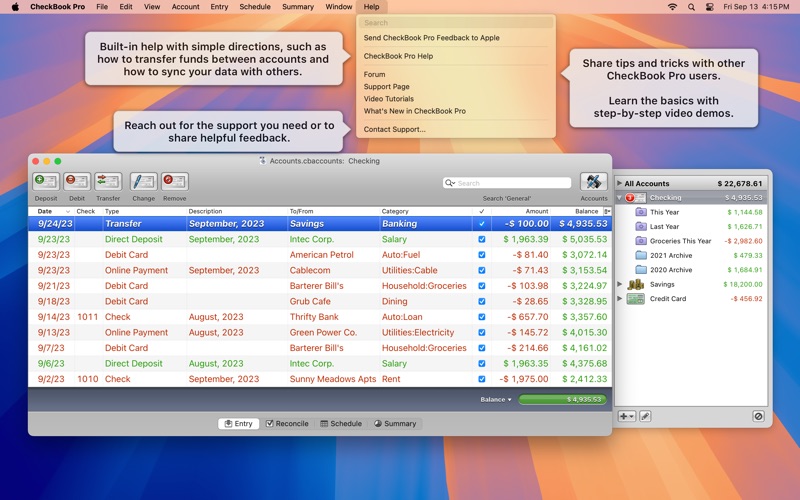Image resolution: width=800 pixels, height=500 pixels.
Task: Open the Account menu
Action: pos(185,7)
